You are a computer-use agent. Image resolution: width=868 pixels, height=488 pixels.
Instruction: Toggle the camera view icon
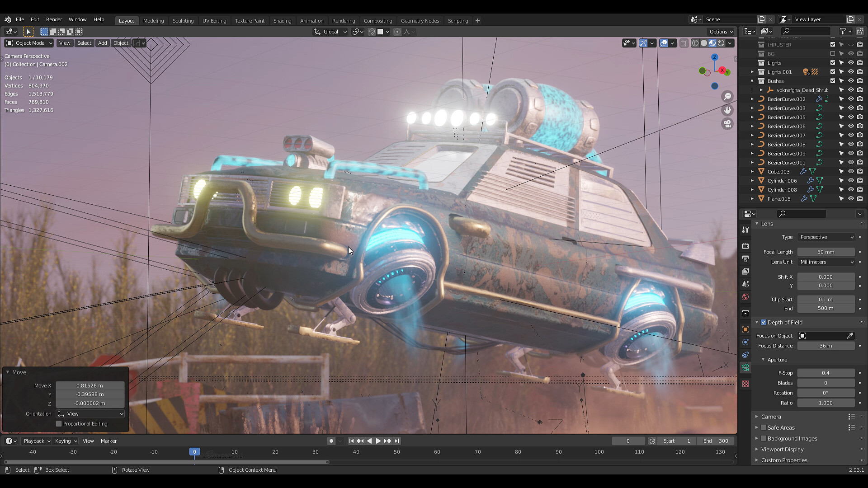click(x=727, y=124)
